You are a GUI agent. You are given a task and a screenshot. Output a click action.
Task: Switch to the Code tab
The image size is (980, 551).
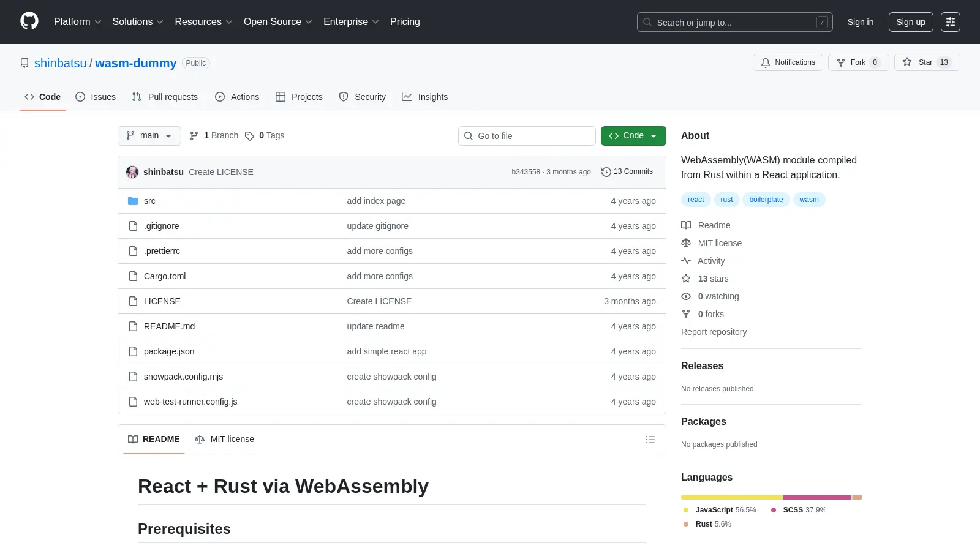pyautogui.click(x=43, y=97)
